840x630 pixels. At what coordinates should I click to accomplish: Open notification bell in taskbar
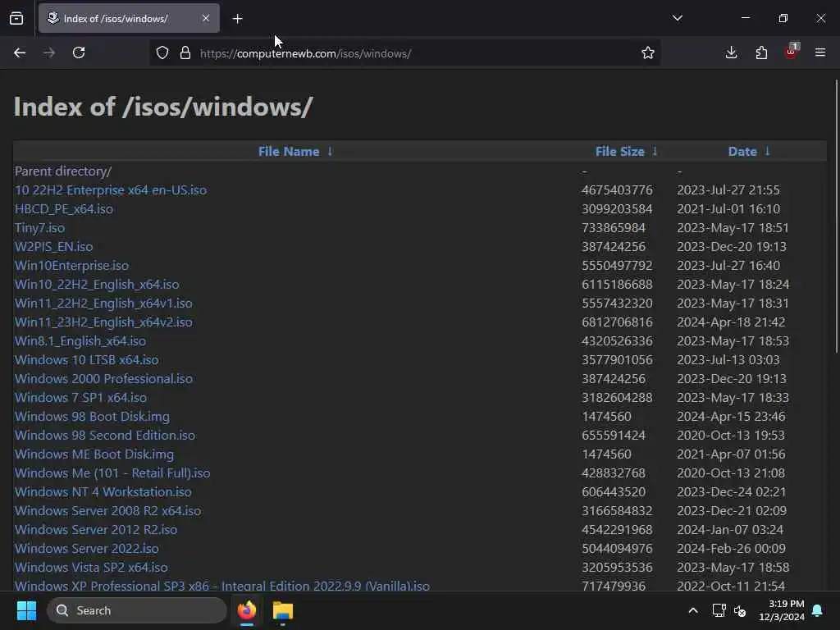(x=818, y=610)
